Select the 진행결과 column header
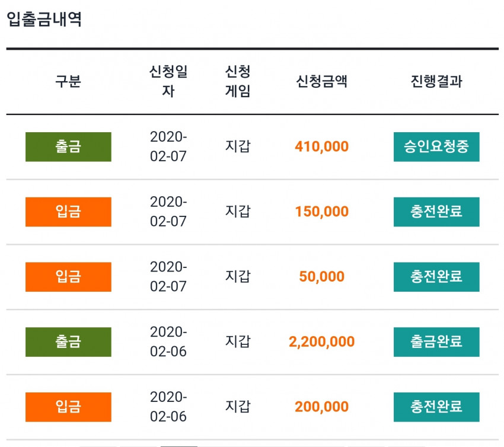Screen dimensions: 504x447 (436, 81)
